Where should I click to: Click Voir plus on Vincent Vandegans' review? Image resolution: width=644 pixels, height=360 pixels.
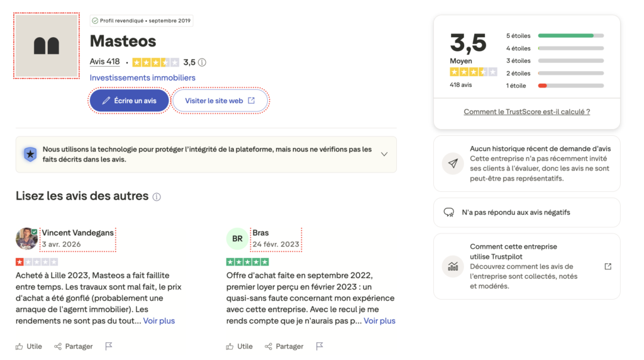(x=159, y=321)
